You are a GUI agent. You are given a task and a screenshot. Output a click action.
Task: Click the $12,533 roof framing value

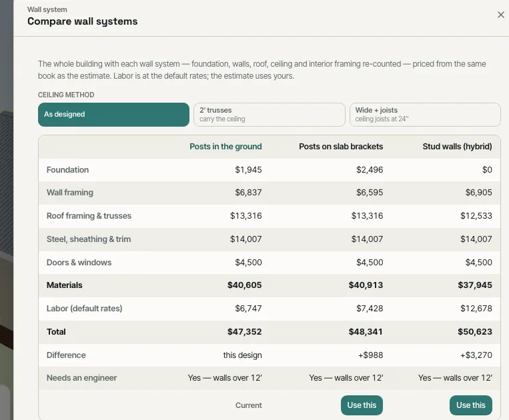coord(476,216)
